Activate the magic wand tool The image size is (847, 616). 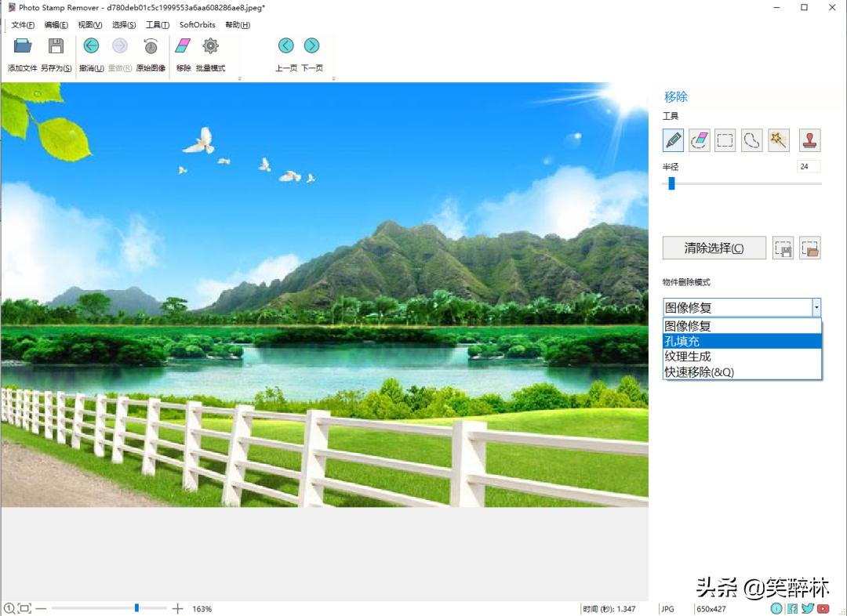coord(778,140)
